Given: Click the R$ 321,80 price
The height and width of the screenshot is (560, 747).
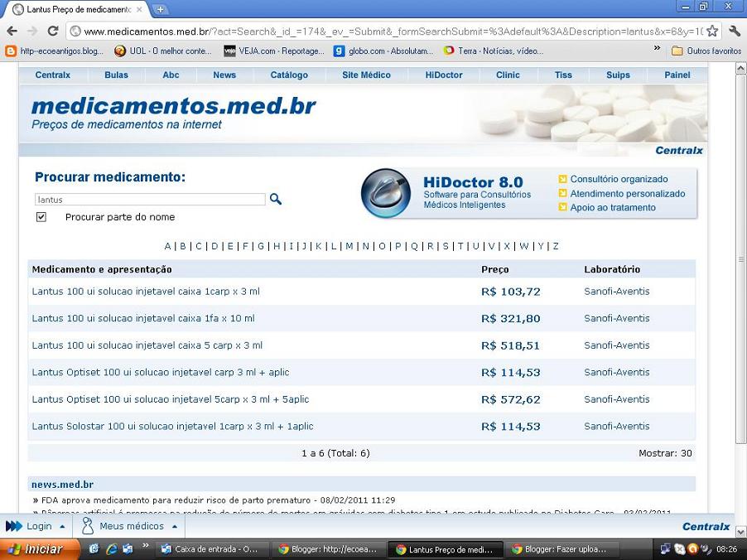Looking at the screenshot, I should tap(511, 318).
